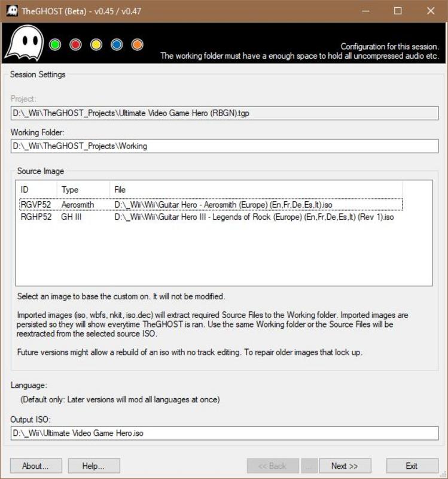Close the TheGHOST window
Viewport: 448px width, 479px height.
click(431, 11)
